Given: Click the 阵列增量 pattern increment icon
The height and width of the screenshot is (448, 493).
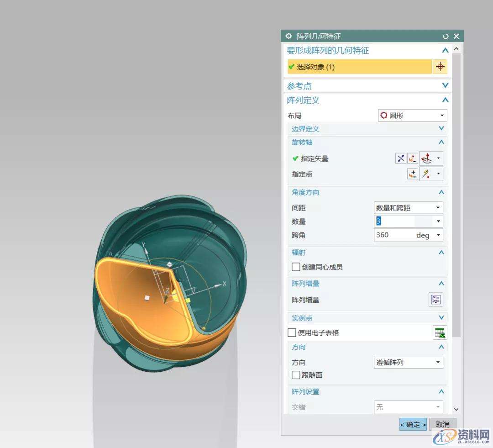Looking at the screenshot, I should pyautogui.click(x=436, y=300).
